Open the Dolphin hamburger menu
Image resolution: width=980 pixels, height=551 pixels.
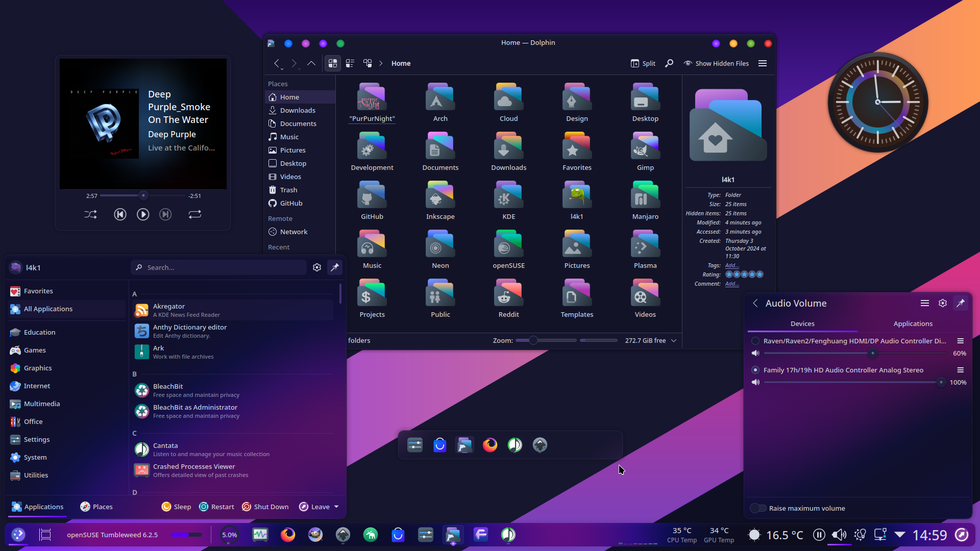click(763, 63)
